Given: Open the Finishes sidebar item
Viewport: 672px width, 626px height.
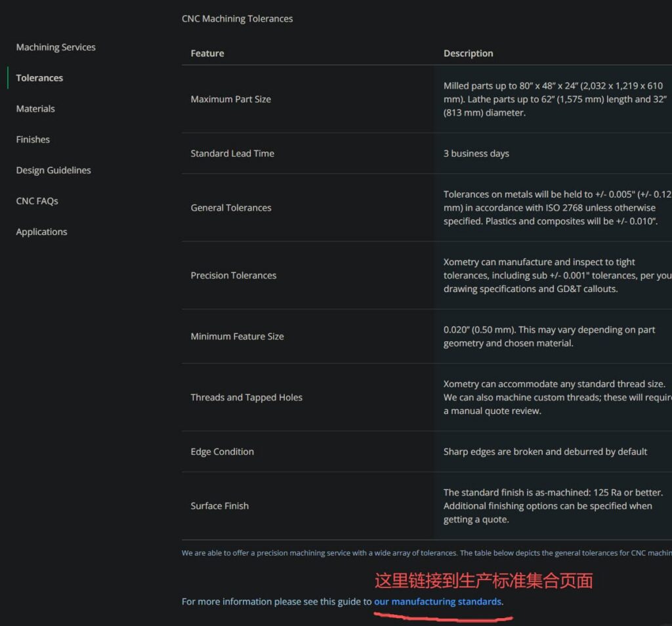Looking at the screenshot, I should [33, 140].
